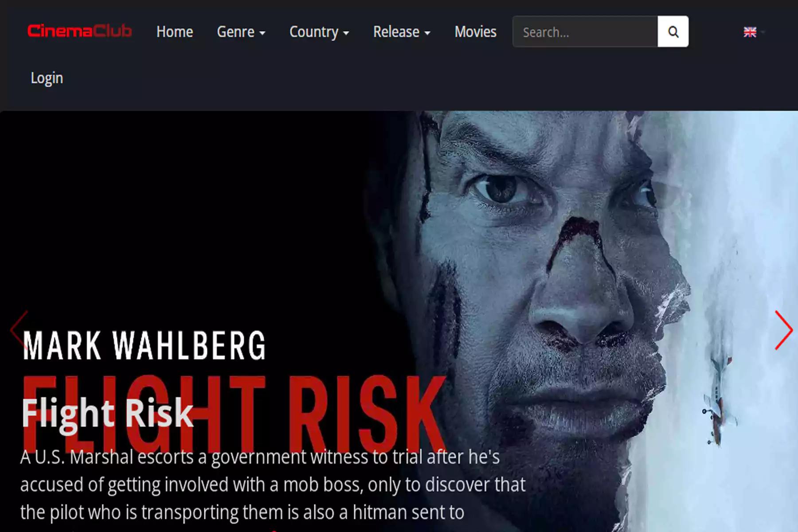798x532 pixels.
Task: Expand the Genre dropdown menu
Action: pos(241,32)
